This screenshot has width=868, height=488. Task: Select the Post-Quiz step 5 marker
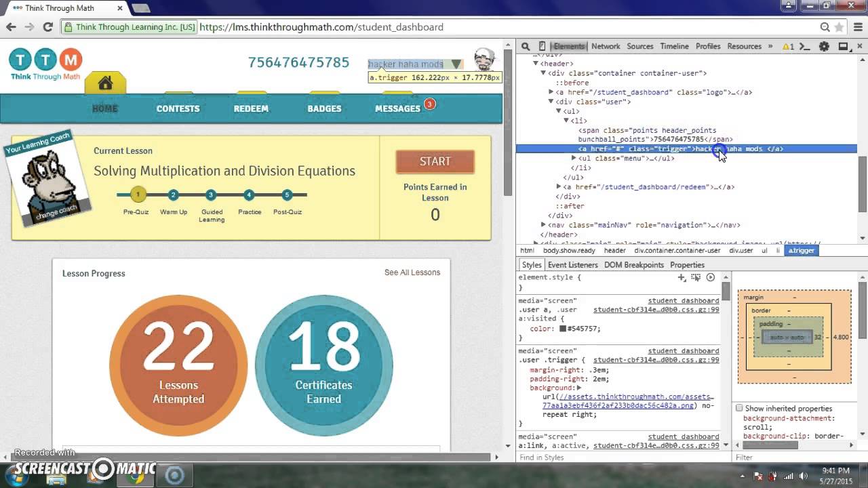click(287, 195)
